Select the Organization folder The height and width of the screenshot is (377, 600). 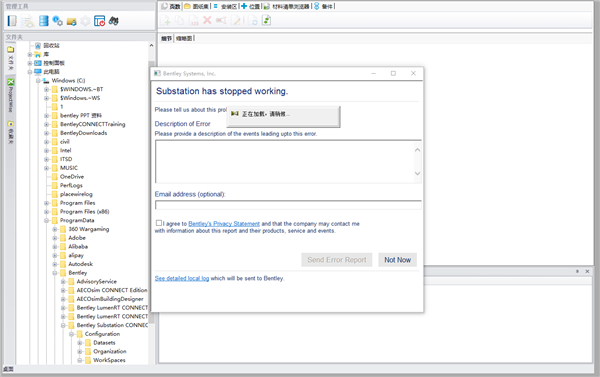[110, 352]
